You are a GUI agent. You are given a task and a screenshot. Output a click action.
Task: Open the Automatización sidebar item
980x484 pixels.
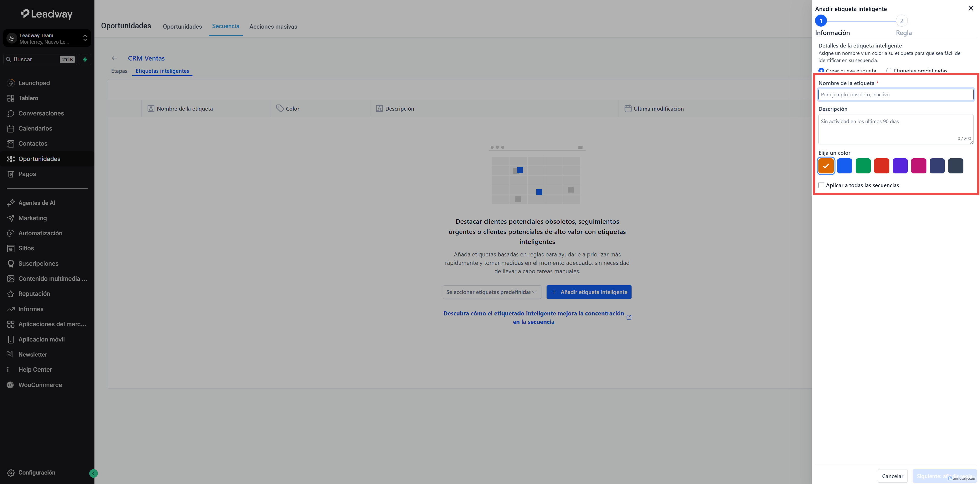tap(40, 233)
